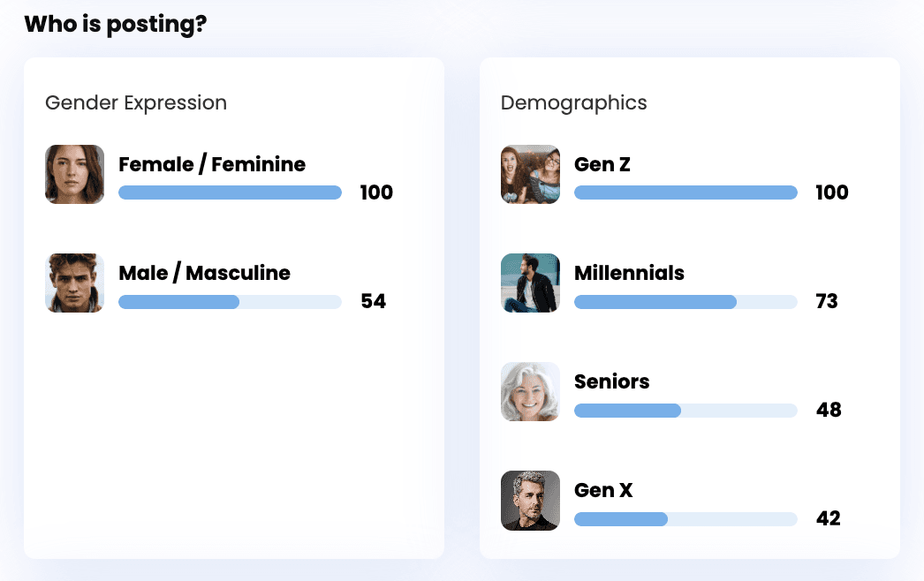This screenshot has height=581, width=924.
Task: Click the Female / Feminine label
Action: coord(212,164)
